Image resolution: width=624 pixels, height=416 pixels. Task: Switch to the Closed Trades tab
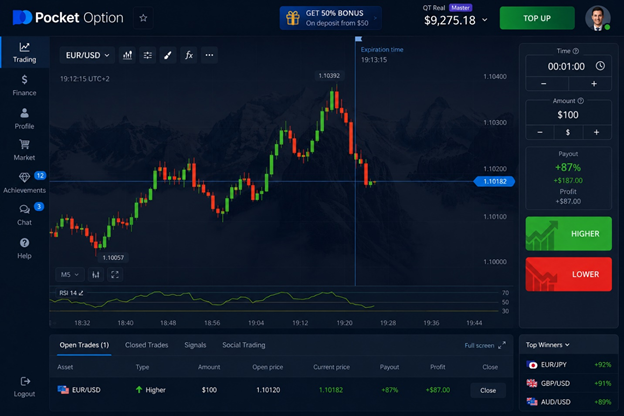click(146, 345)
